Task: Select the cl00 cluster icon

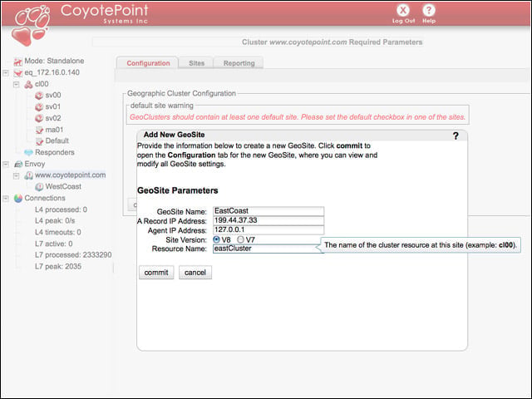Action: coord(28,84)
